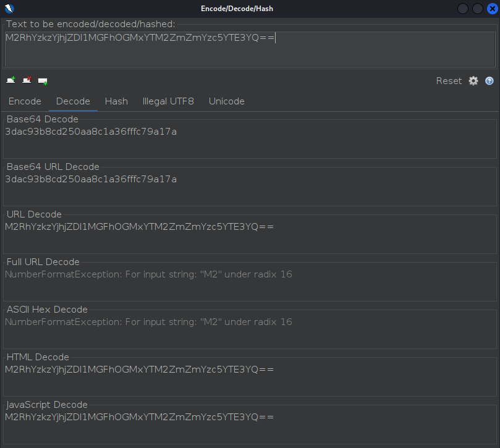Click the delete selected tab icon

tap(27, 80)
